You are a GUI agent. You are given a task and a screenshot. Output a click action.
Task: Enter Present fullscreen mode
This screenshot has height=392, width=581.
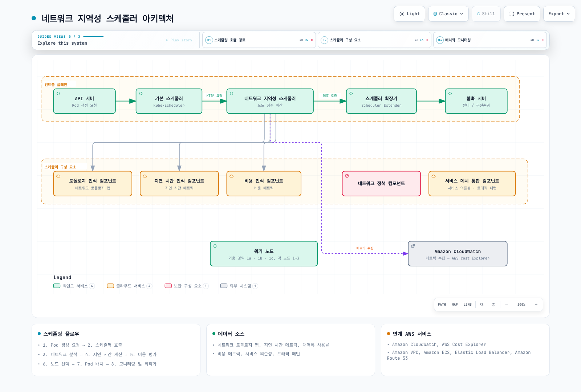click(522, 14)
